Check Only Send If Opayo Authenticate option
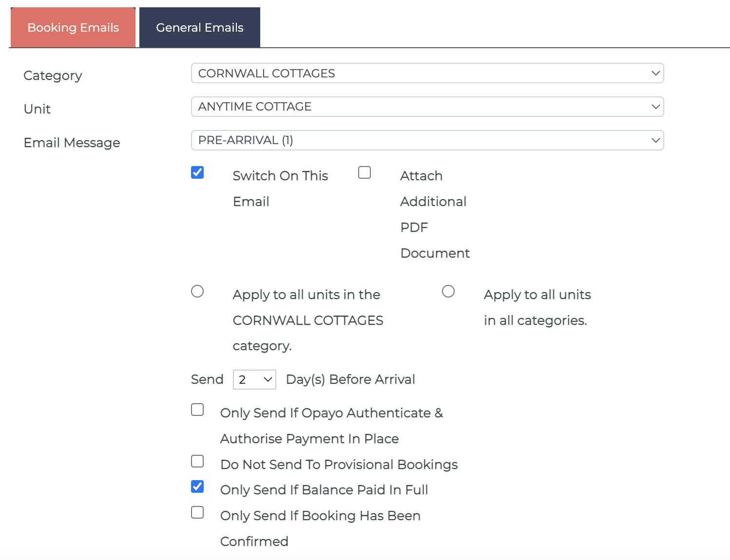The height and width of the screenshot is (560, 730). tap(197, 410)
